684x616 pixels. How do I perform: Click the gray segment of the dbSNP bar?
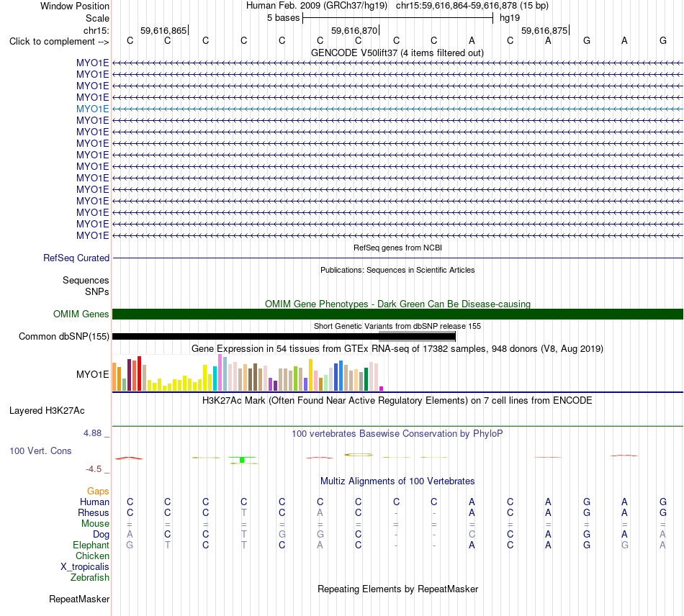click(x=417, y=337)
